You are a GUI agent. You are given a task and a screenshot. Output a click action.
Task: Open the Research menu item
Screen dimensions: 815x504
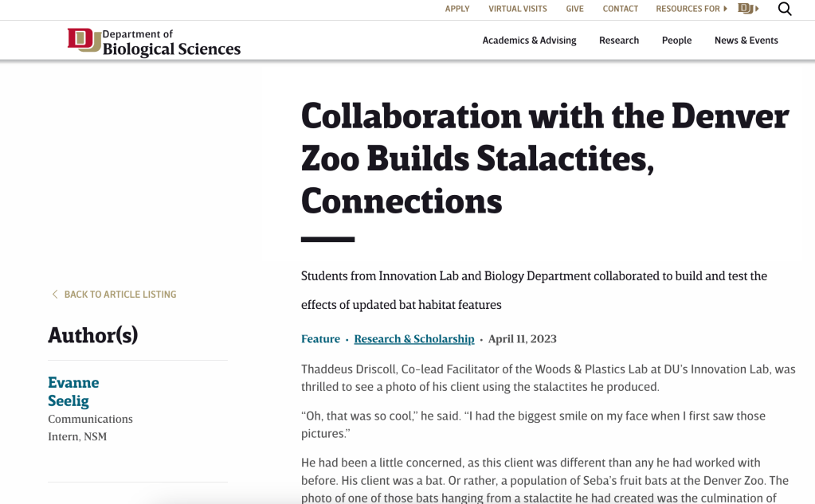(619, 40)
